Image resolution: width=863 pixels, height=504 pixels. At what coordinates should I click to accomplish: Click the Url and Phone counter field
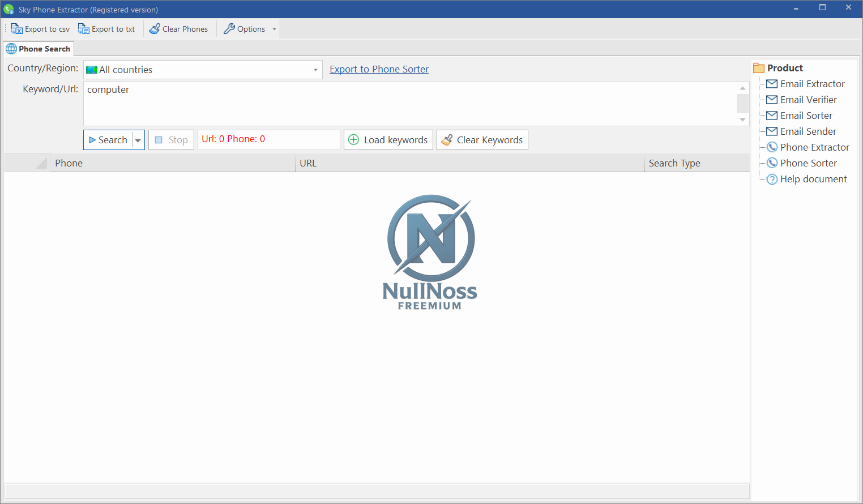point(269,139)
